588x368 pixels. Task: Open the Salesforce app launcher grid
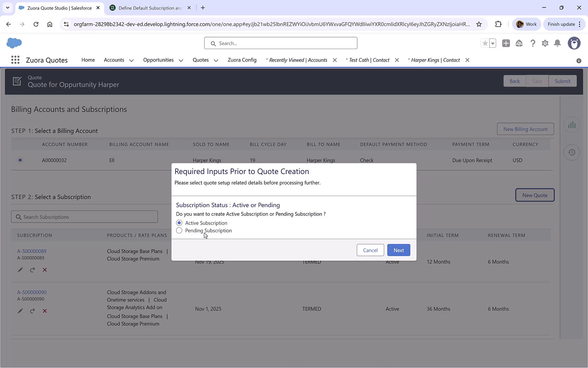tap(15, 60)
